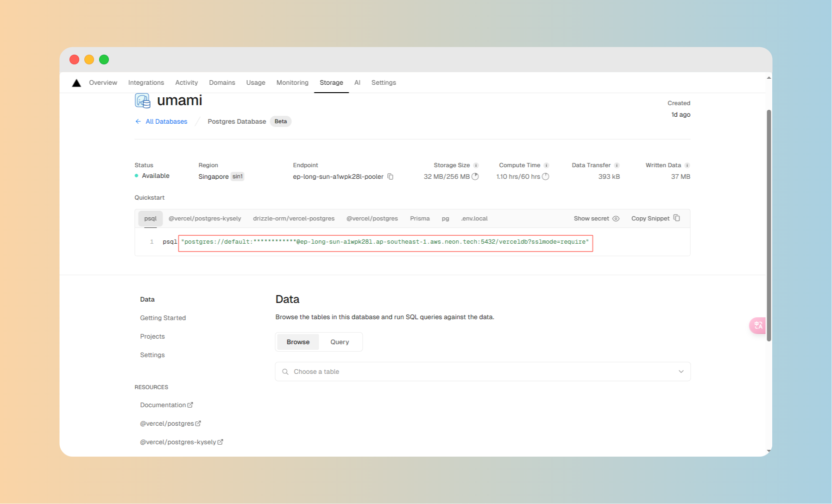Image resolution: width=832 pixels, height=504 pixels.
Task: Click the yellow minimize window button
Action: (89, 60)
